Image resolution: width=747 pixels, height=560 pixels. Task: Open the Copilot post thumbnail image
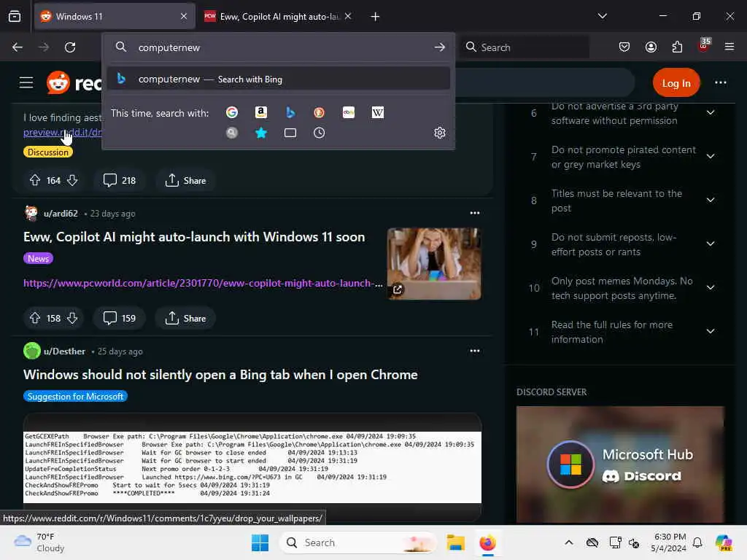[x=434, y=264]
